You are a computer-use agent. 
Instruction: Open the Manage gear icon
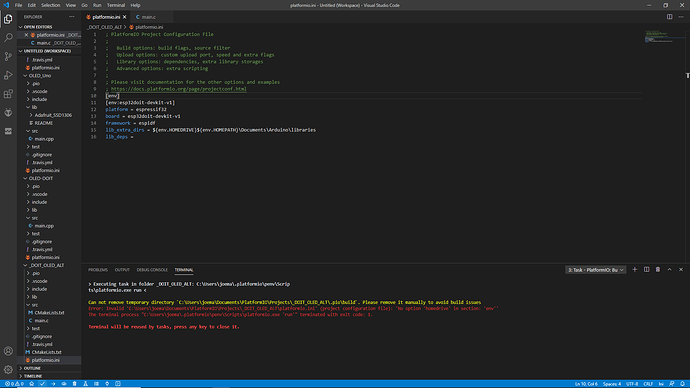coord(8,370)
